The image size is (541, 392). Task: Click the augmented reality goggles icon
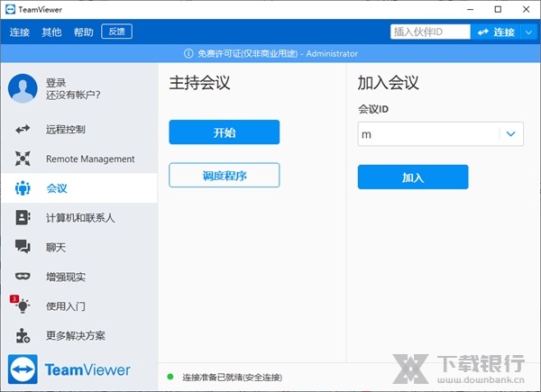click(23, 276)
